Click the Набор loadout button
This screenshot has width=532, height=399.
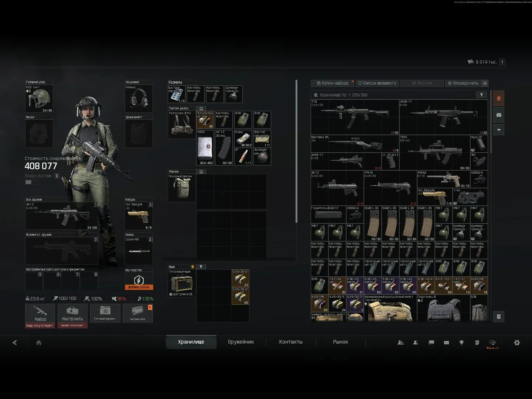40,313
